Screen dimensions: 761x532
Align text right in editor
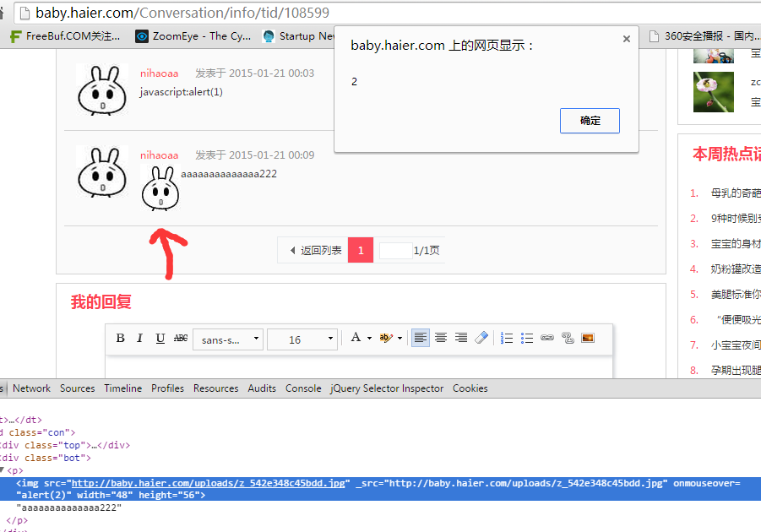tap(461, 338)
